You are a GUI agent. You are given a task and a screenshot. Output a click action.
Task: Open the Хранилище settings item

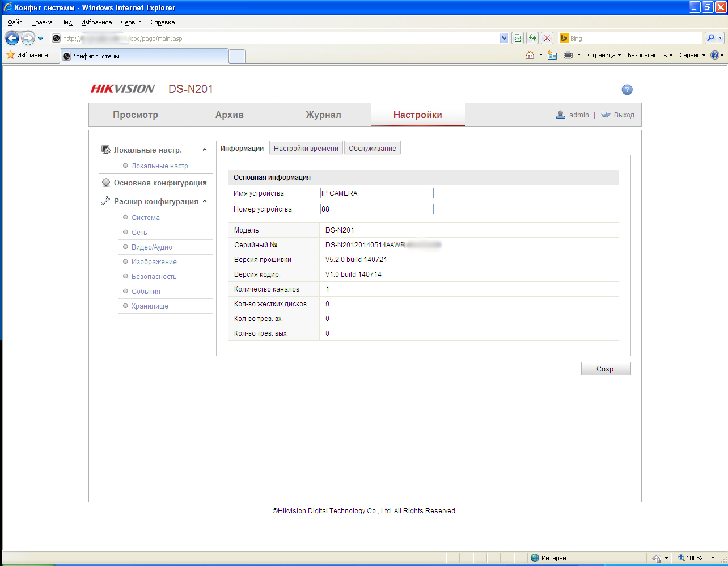(150, 306)
